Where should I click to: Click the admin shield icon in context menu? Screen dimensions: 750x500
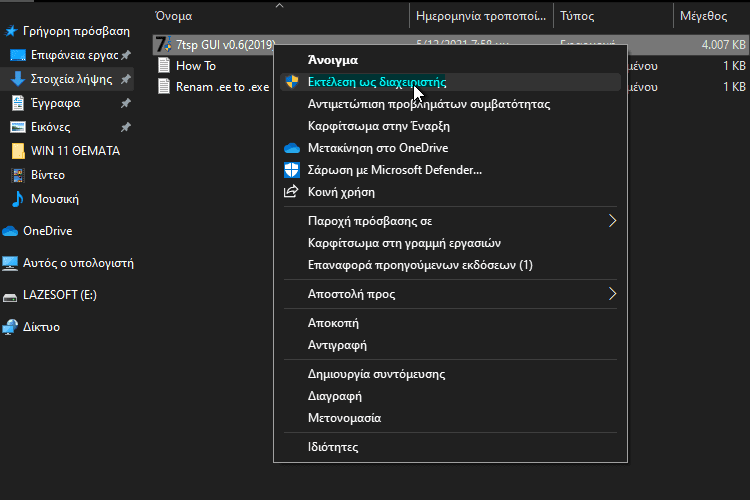coord(292,82)
